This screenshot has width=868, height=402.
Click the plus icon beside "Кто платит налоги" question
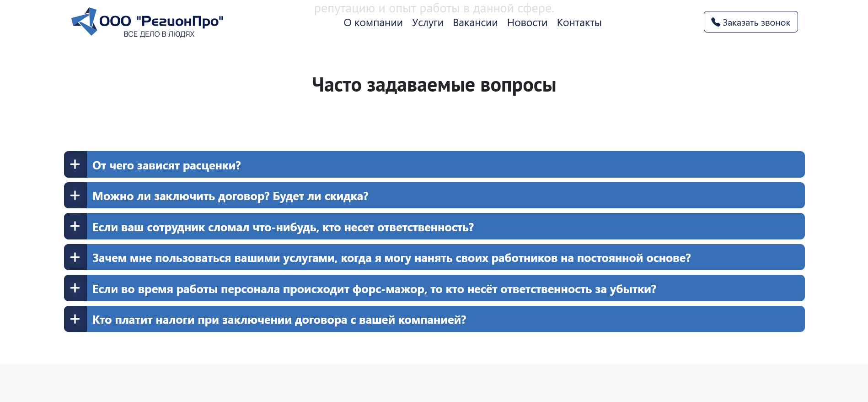tap(75, 319)
